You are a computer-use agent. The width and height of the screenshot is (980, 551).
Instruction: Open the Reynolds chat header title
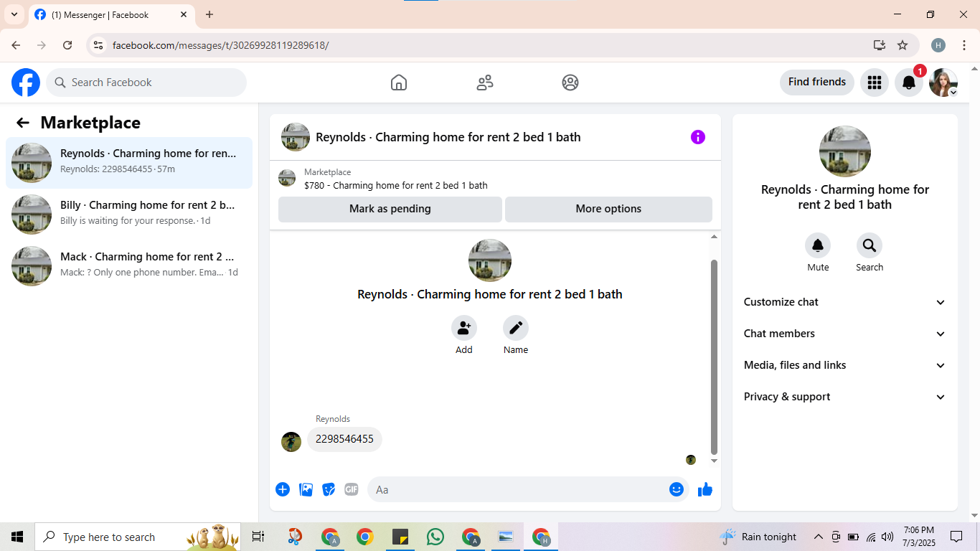point(448,137)
